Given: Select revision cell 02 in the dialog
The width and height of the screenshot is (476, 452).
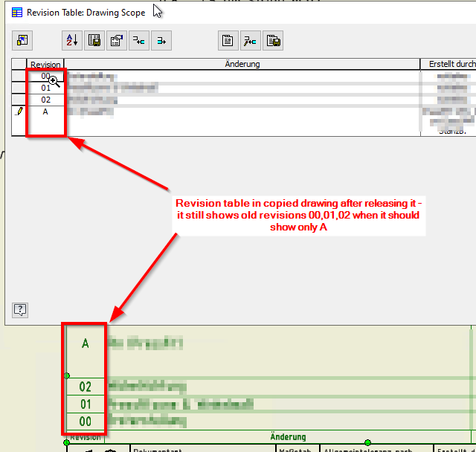Looking at the screenshot, I should (x=45, y=100).
